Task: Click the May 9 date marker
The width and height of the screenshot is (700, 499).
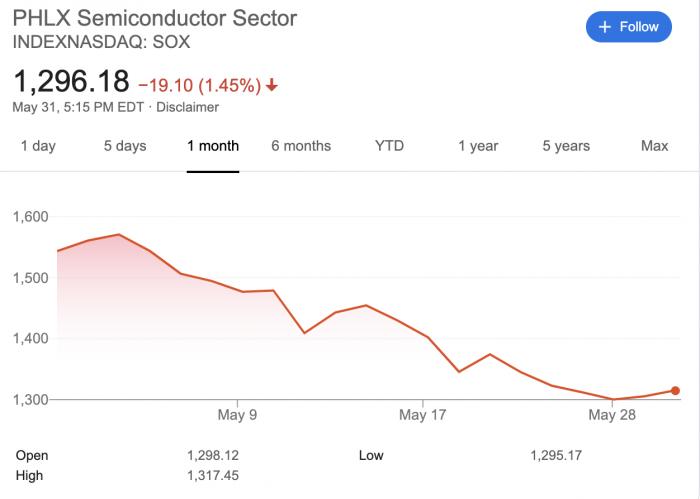Action: tap(237, 414)
